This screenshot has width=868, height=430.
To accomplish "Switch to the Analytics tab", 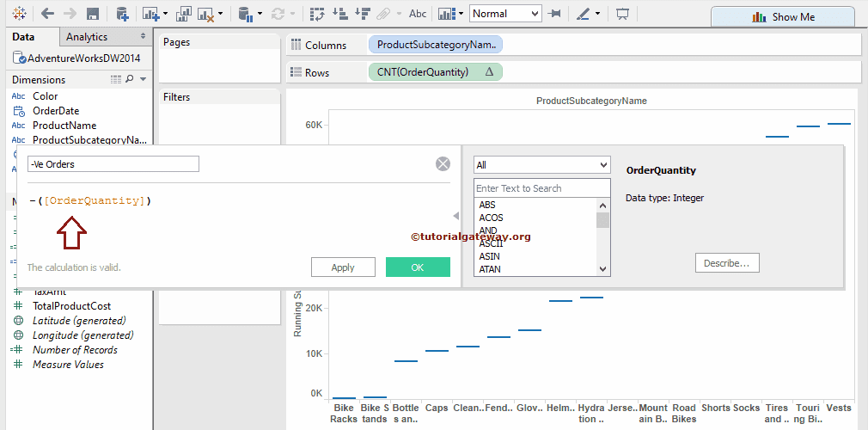I will tap(87, 37).
